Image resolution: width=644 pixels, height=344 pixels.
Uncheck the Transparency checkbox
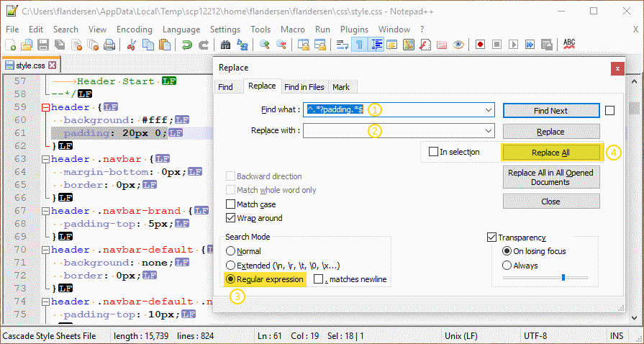491,237
